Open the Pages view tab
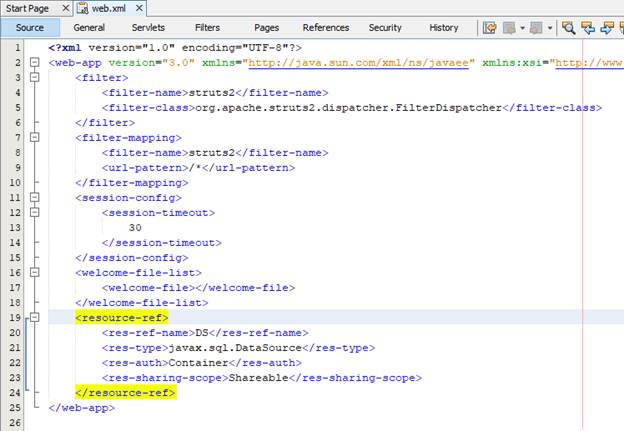The height and width of the screenshot is (431, 624). [x=266, y=27]
